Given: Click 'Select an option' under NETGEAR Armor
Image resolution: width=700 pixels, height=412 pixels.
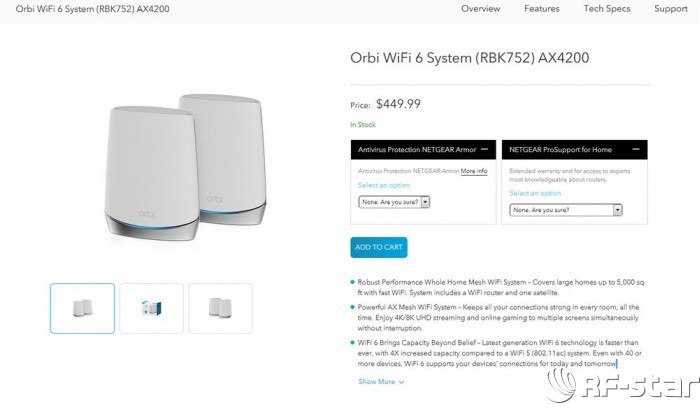Looking at the screenshot, I should tap(384, 185).
